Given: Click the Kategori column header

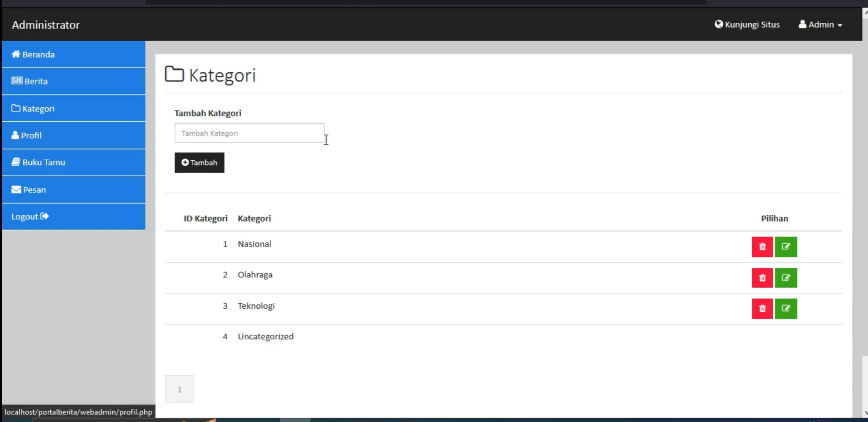Looking at the screenshot, I should pos(254,218).
